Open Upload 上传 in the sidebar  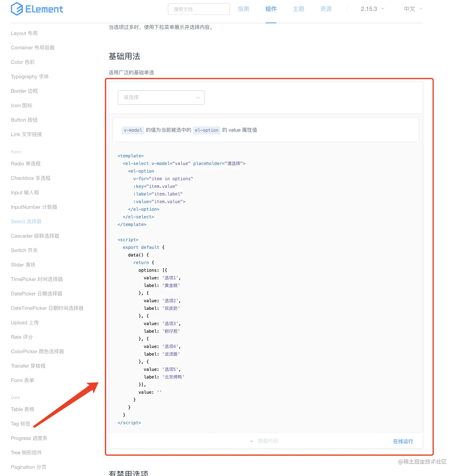(25, 323)
